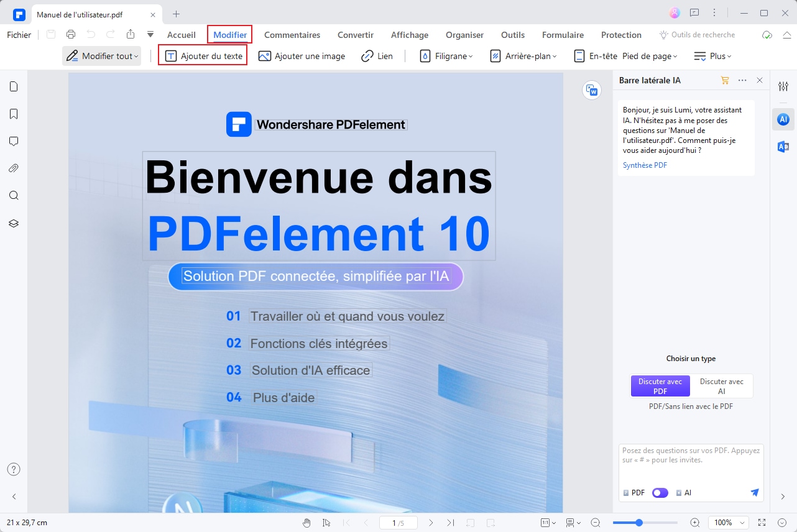Image resolution: width=797 pixels, height=532 pixels.
Task: Click the Undo arrow
Action: coord(91,35)
